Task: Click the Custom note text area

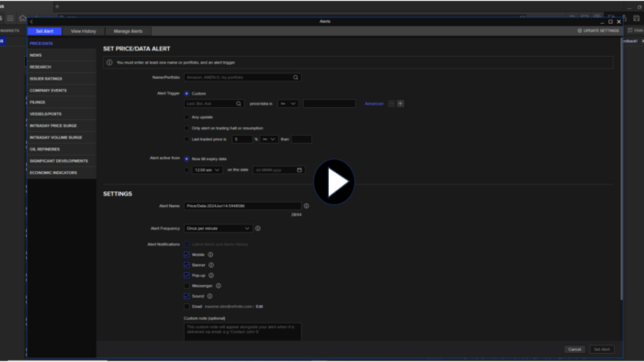Action: point(243,331)
